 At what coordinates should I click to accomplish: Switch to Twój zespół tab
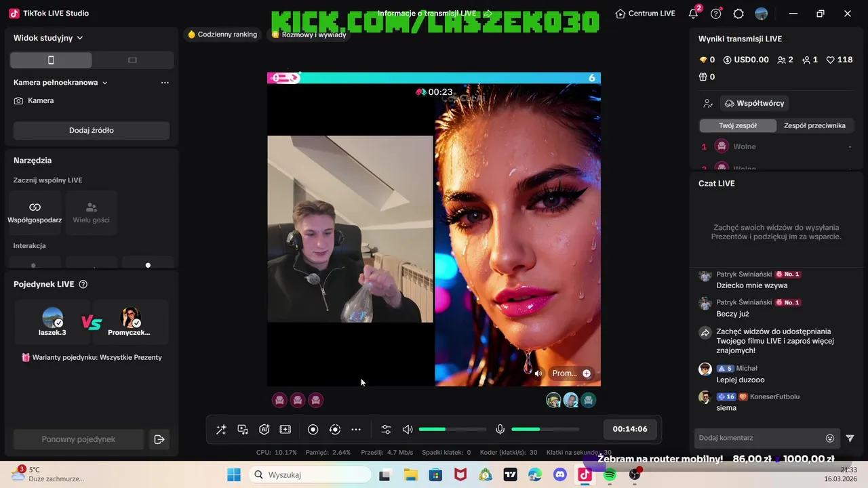(738, 125)
